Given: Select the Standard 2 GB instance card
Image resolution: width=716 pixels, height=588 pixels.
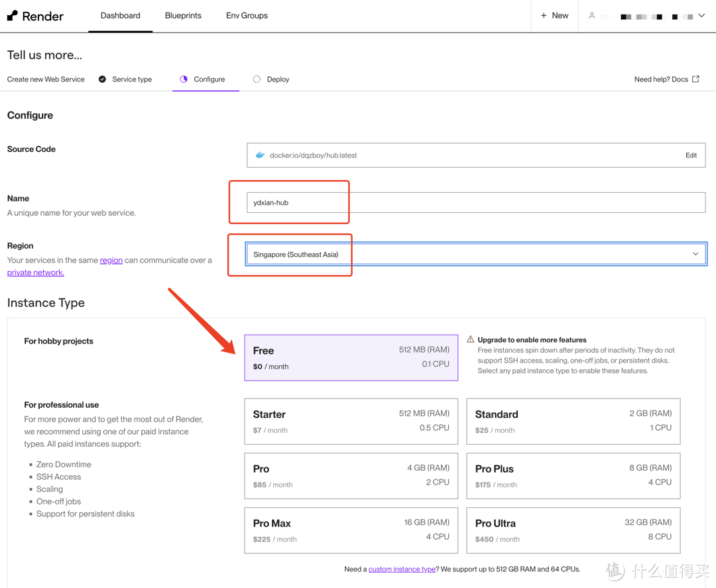Looking at the screenshot, I should (x=573, y=422).
